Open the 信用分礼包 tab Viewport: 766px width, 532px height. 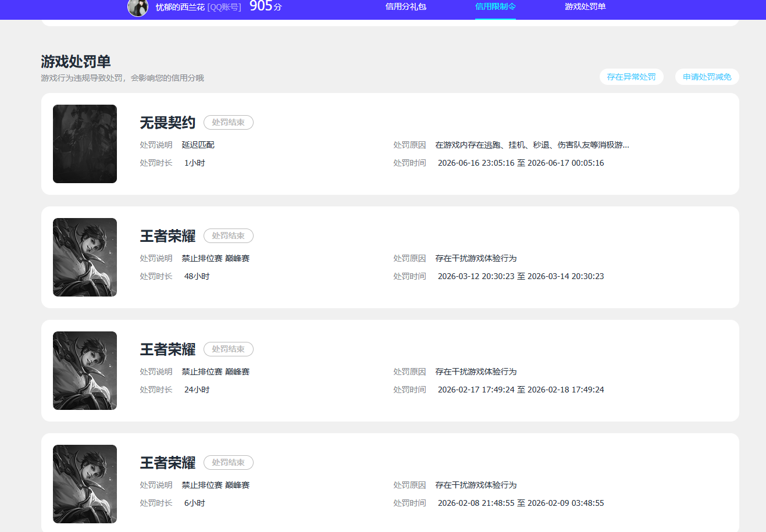coord(406,6)
